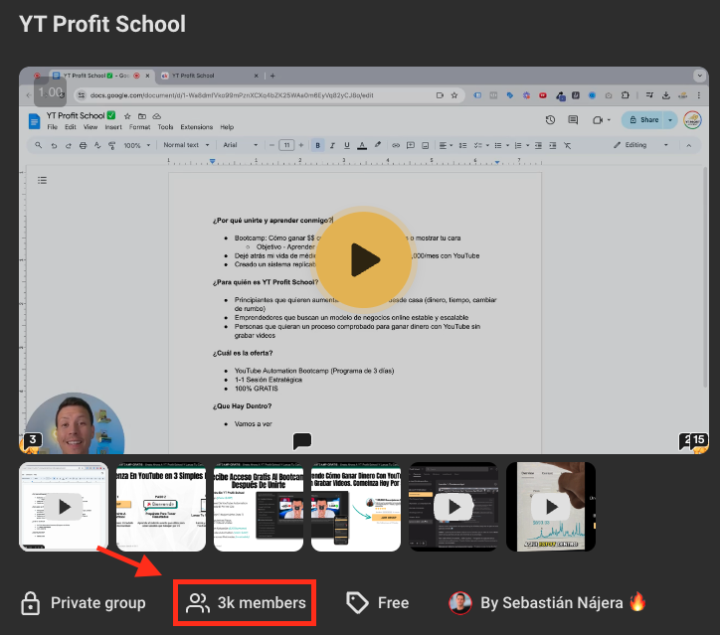Open Sebastián Nájera's profile link
720x635 pixels.
click(551, 603)
